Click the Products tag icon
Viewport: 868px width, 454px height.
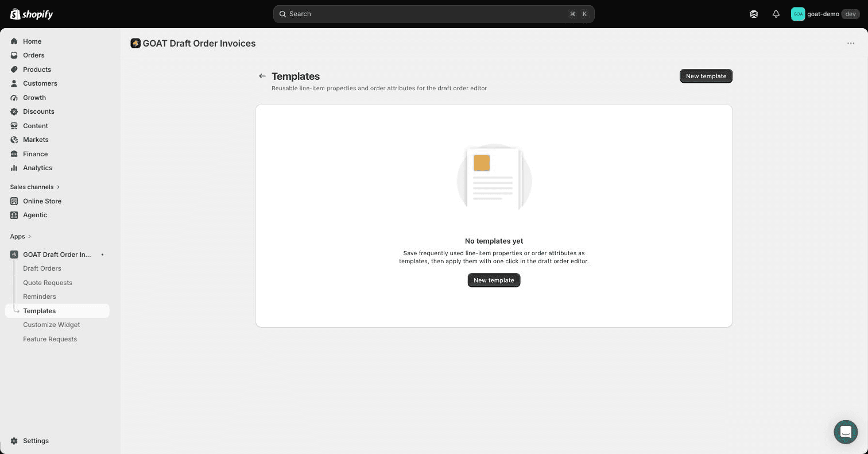(x=14, y=70)
